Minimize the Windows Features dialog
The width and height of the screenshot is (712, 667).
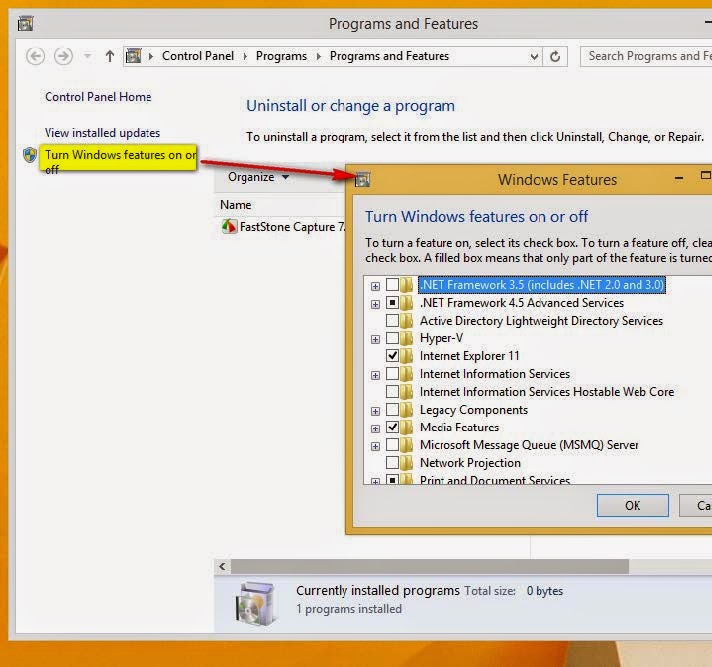coord(679,178)
